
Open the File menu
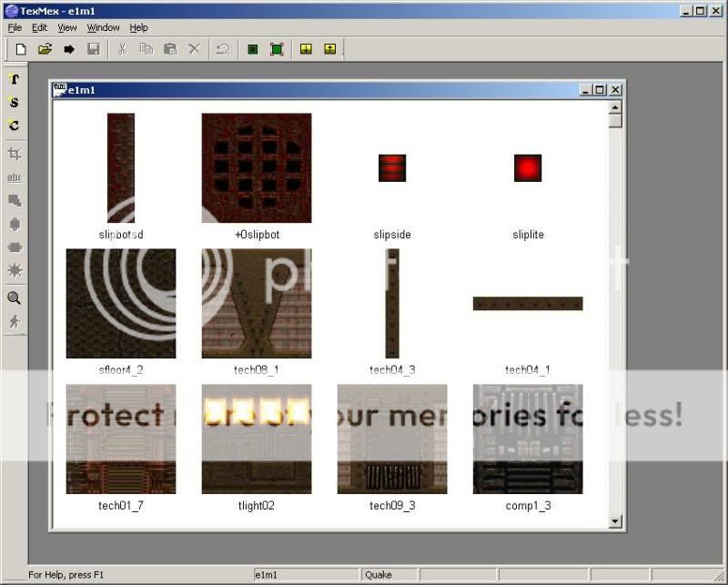(15, 27)
